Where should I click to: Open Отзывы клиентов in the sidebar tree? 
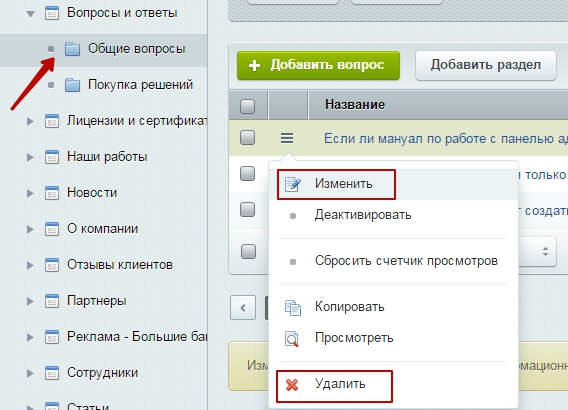[x=120, y=265]
